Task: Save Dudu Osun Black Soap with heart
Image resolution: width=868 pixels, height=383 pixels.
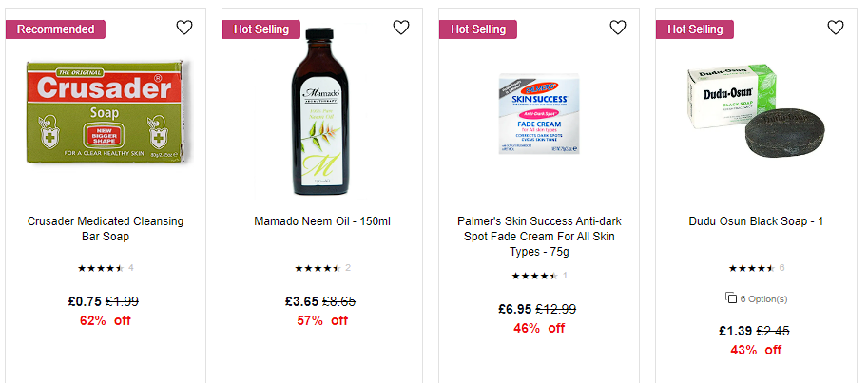Action: pos(836,28)
